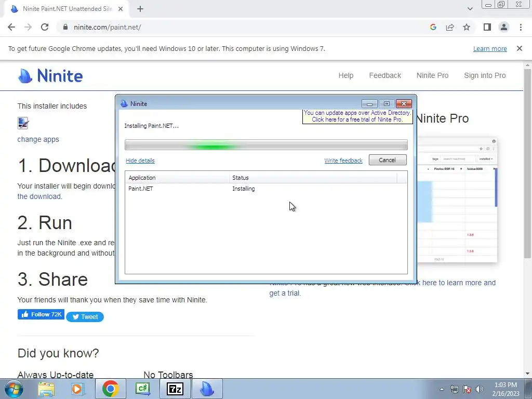Go back using the browser back arrow
The width and height of the screenshot is (532, 399).
coord(11,27)
